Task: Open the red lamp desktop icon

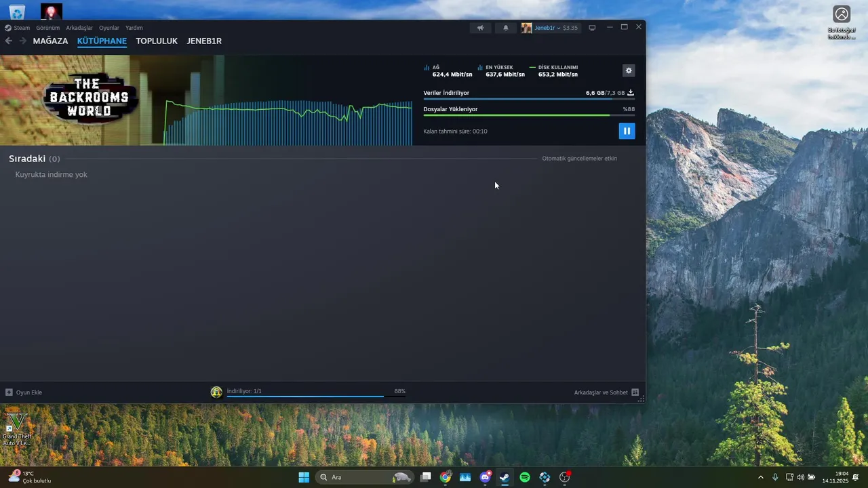Action: pyautogui.click(x=52, y=11)
